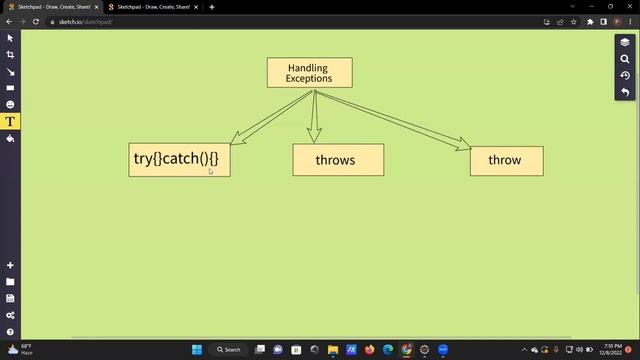Open browser Extensions puzzle icon
The height and width of the screenshot is (360, 640).
pos(590,22)
